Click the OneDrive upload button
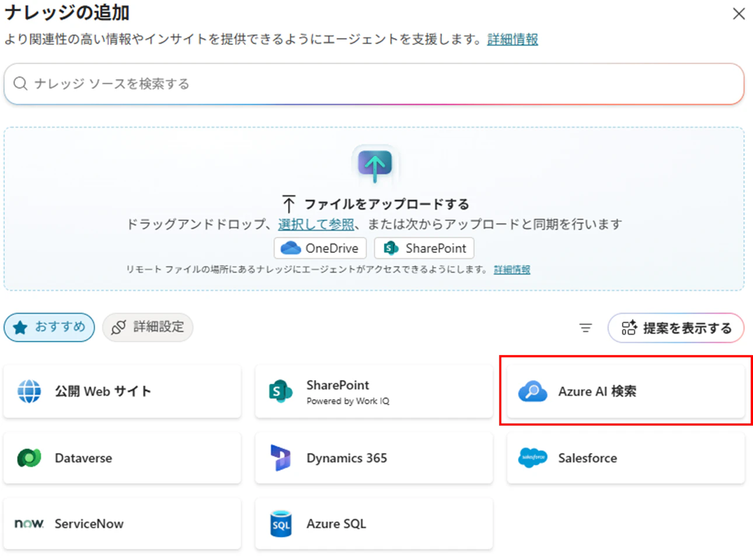 coord(320,248)
